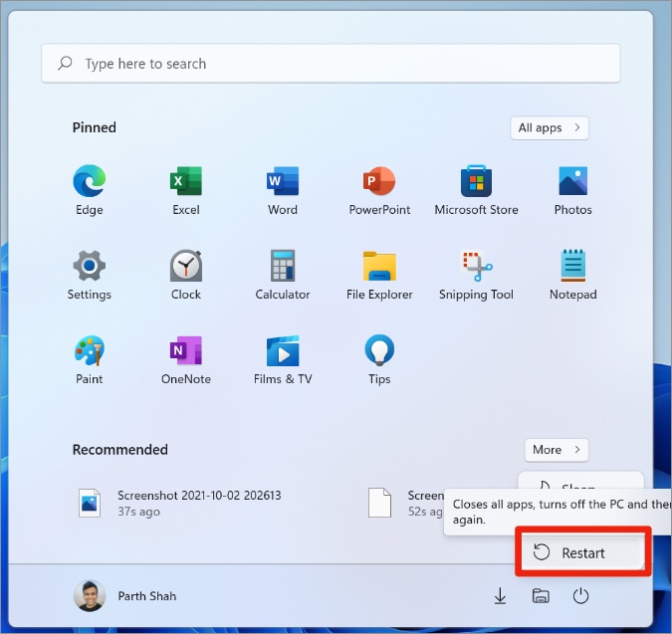
Task: Select Restart from the power menu
Action: [x=582, y=552]
